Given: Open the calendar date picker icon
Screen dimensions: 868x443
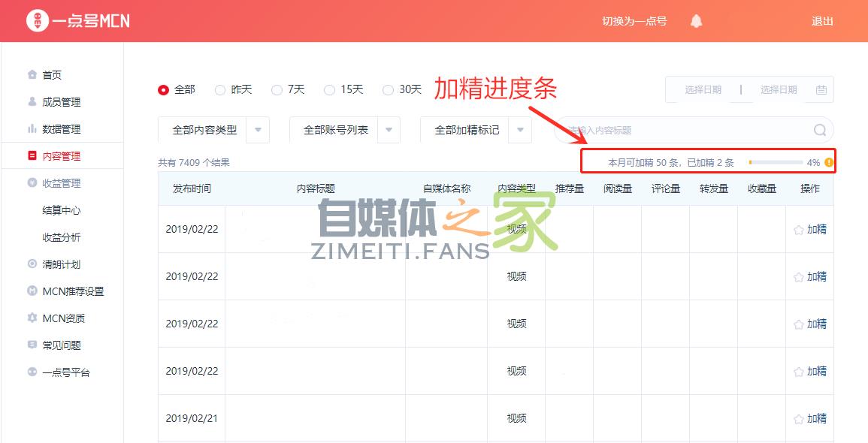Looking at the screenshot, I should (x=821, y=90).
